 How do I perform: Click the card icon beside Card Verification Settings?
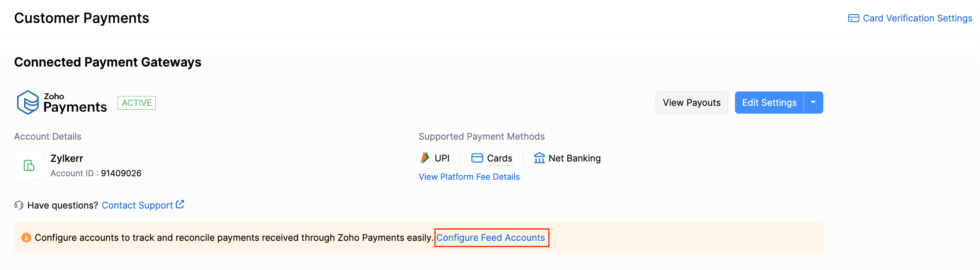point(854,18)
